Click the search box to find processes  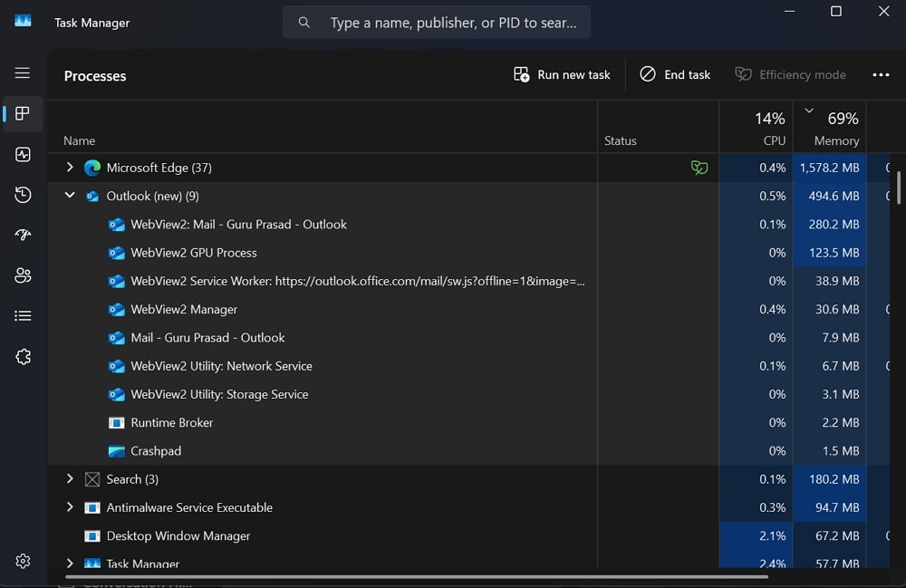[x=437, y=23]
